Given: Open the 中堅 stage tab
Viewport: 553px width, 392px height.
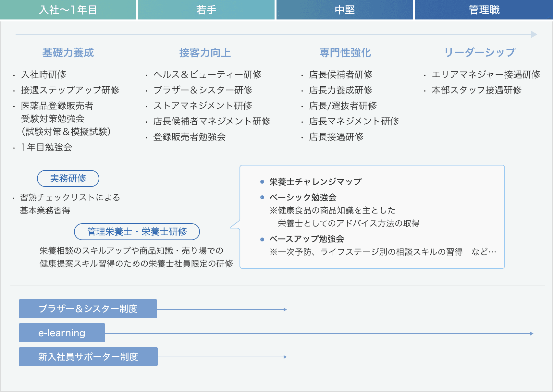Looking at the screenshot, I should (x=345, y=10).
